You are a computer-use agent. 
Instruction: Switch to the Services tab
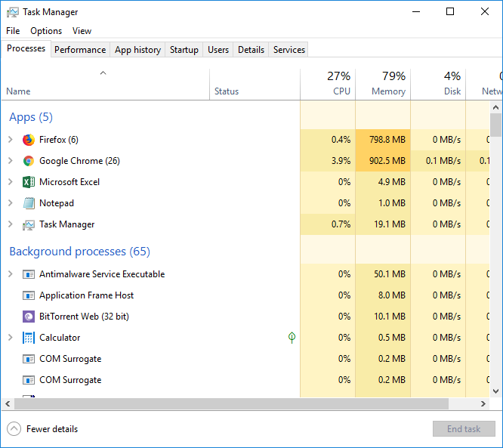pyautogui.click(x=289, y=50)
